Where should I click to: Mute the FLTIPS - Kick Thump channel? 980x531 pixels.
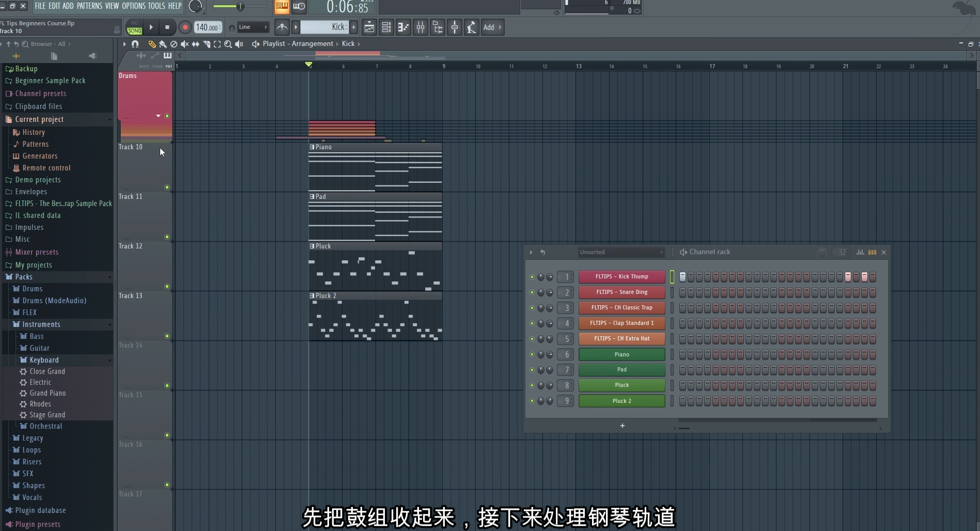click(x=532, y=277)
